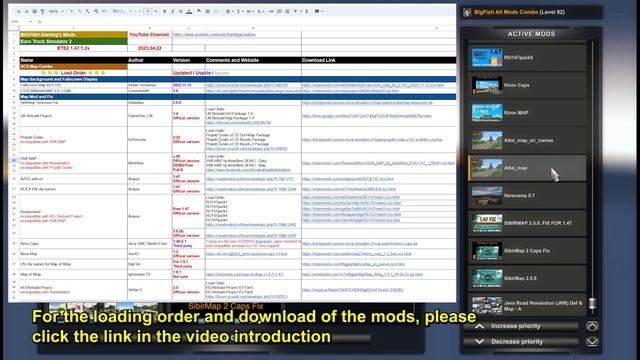Open the Fill color picker icon
Screen dimensions: 640x360
point(199,11)
